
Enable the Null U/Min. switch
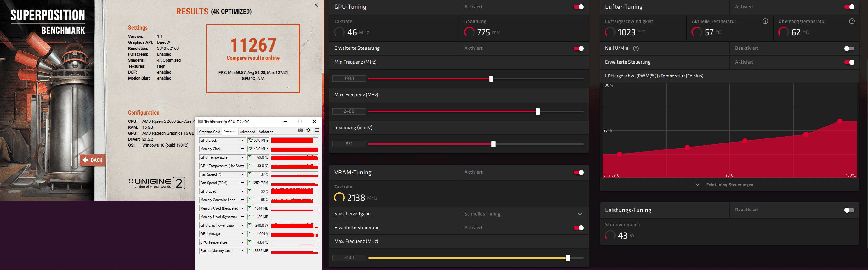tap(849, 48)
